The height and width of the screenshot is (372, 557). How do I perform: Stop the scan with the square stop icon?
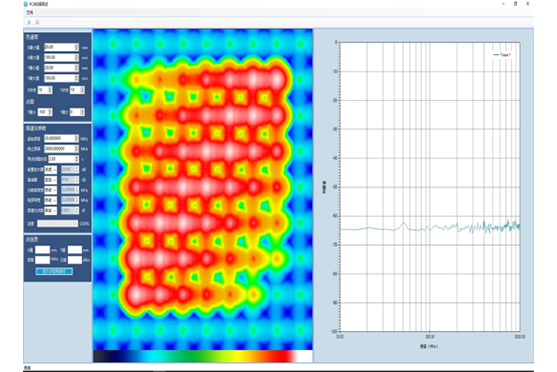[37, 22]
